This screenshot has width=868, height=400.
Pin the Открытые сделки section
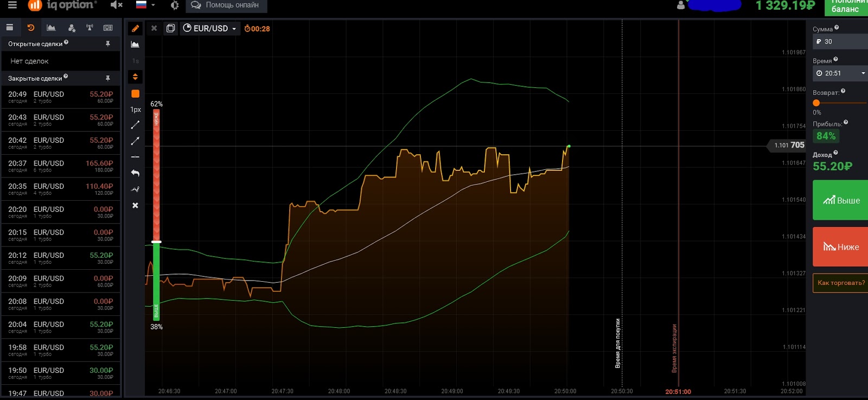pos(108,43)
